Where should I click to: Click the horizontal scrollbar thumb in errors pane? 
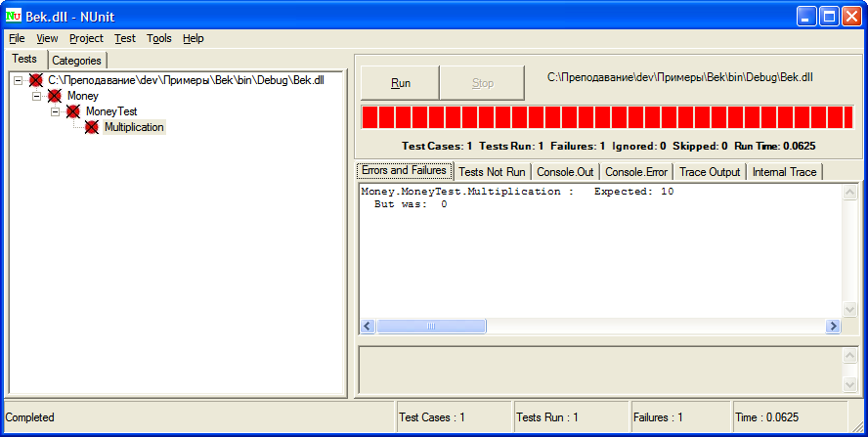[x=431, y=327]
